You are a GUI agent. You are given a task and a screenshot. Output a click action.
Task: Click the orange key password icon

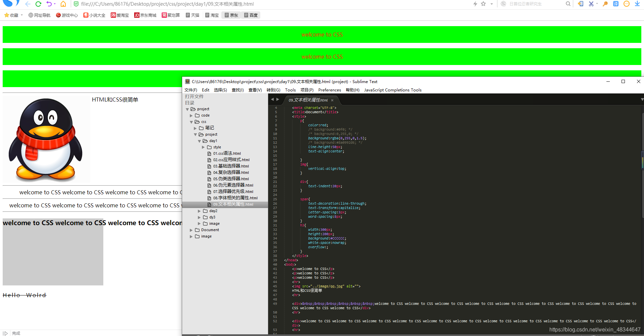point(605,4)
